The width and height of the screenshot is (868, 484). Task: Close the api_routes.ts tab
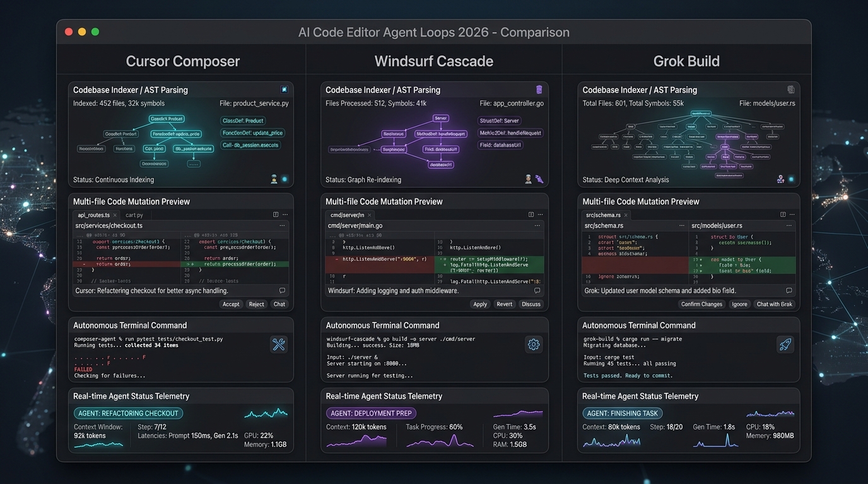point(115,215)
